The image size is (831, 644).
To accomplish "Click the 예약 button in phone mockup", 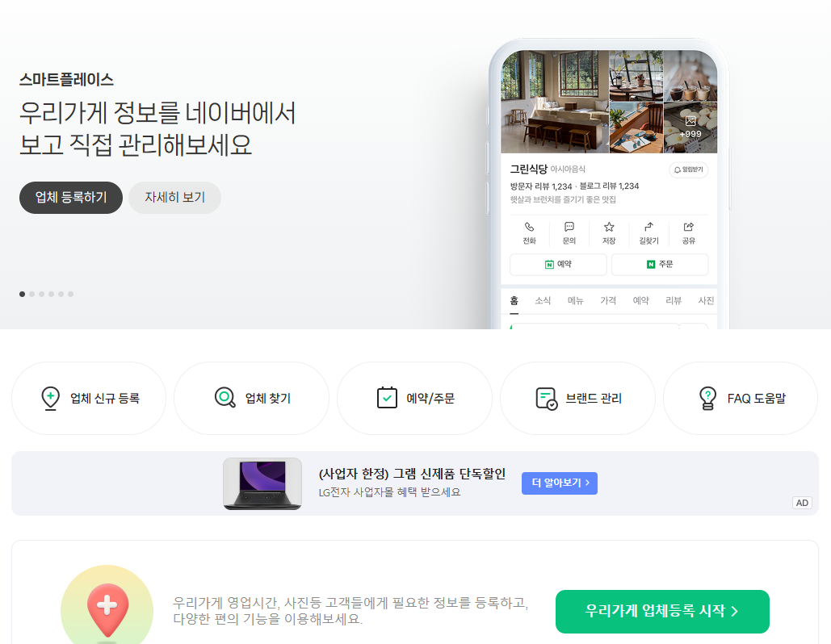I will click(558, 264).
